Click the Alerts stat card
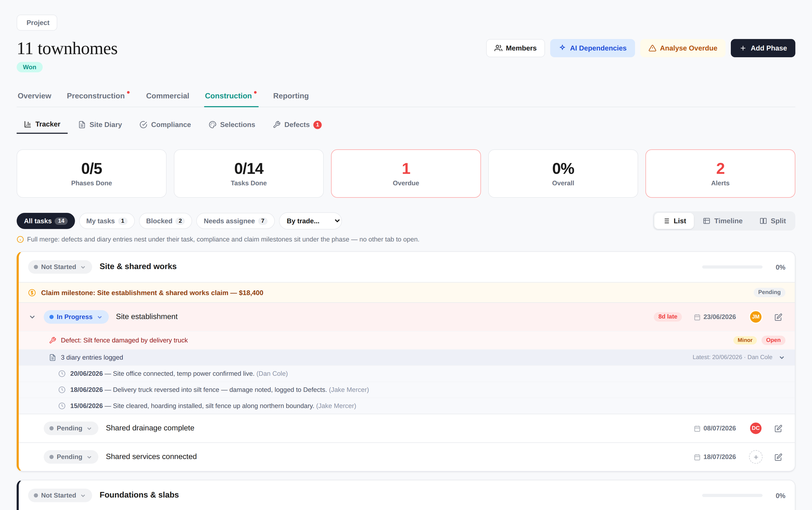 coord(720,174)
